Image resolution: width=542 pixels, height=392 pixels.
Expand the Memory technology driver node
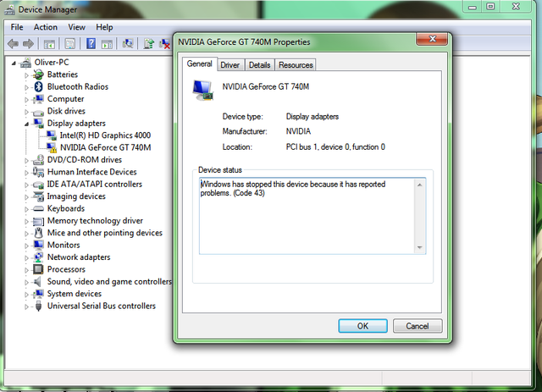(x=26, y=221)
